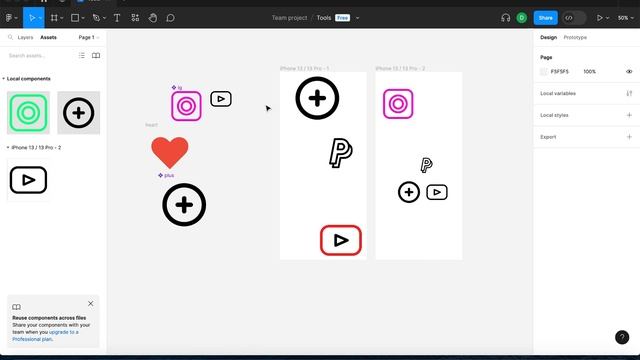Open the Figma main menu
This screenshot has height=360, width=640.
point(9,18)
